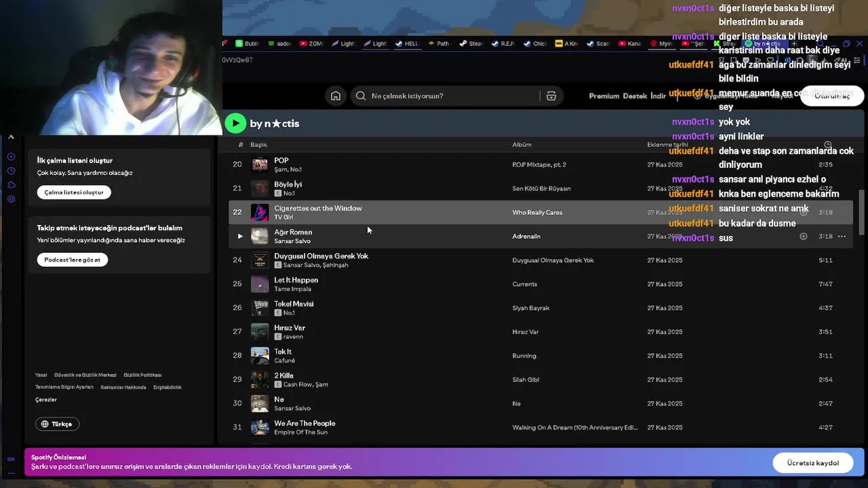Open the Yasal footer link
868x488 pixels.
[41, 375]
